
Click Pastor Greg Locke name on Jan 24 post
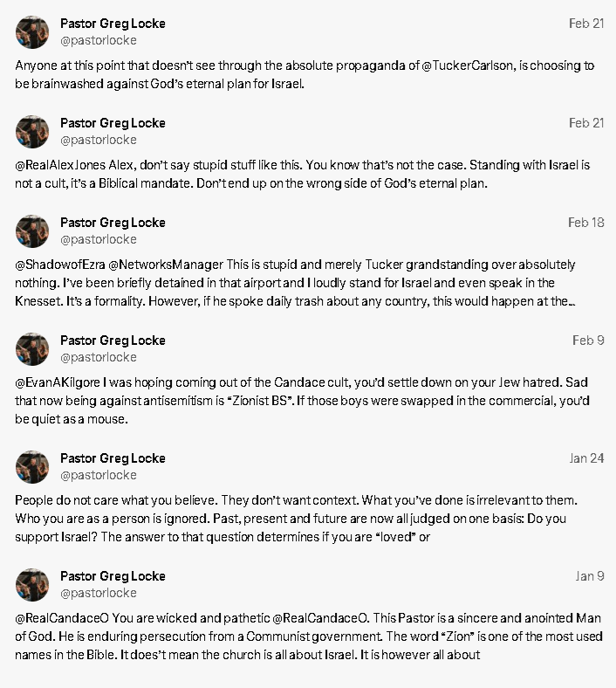point(113,458)
